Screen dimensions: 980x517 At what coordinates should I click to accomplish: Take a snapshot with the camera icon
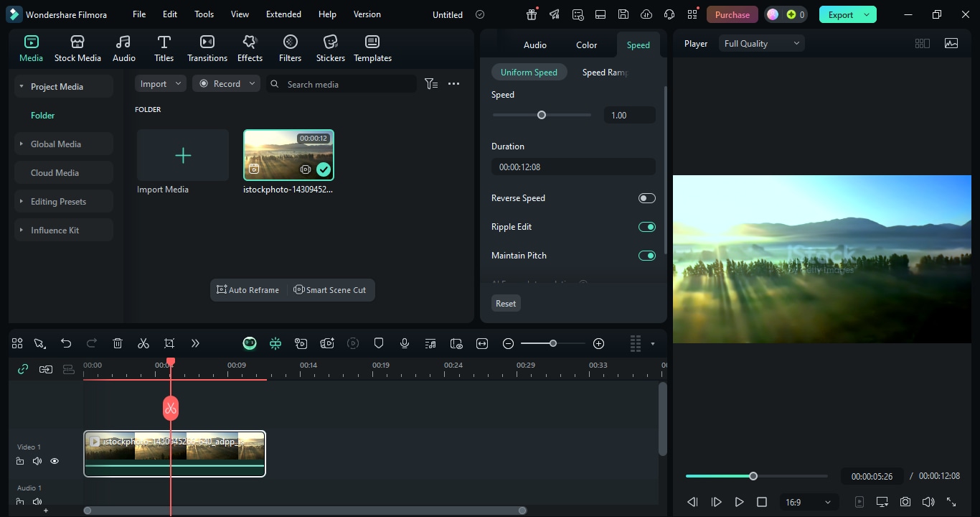905,502
